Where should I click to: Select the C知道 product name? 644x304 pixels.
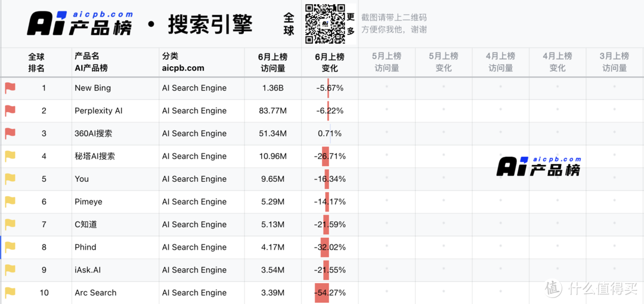(86, 224)
